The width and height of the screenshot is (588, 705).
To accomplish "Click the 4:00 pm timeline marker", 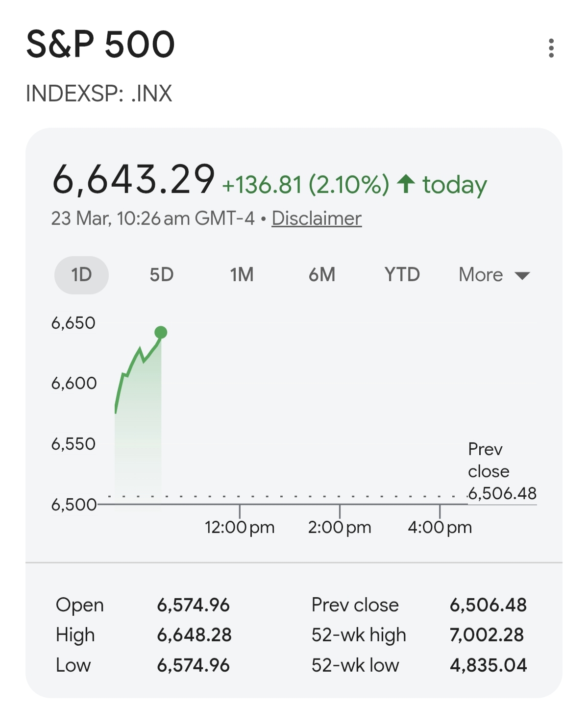I will pyautogui.click(x=440, y=527).
